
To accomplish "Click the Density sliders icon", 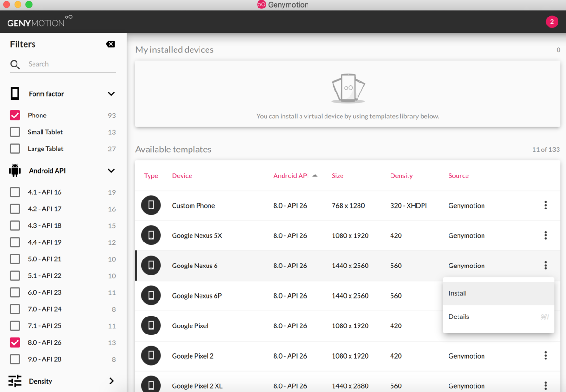I will [15, 381].
